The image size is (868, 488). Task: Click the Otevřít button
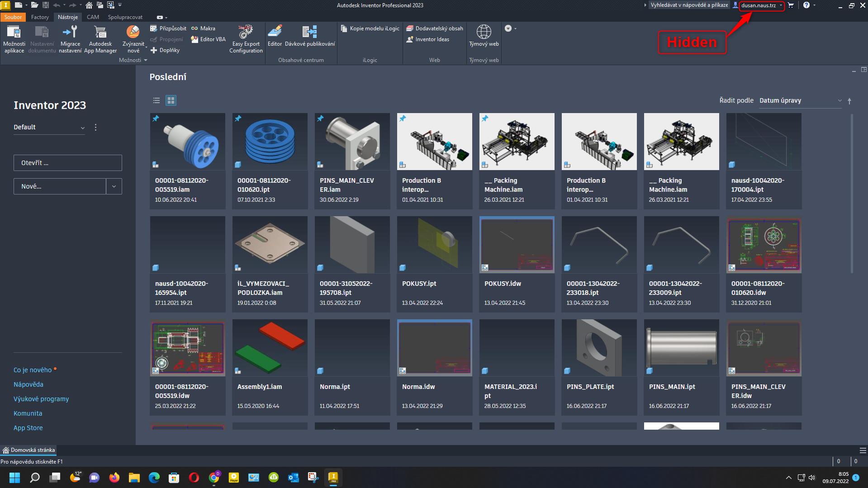pos(67,162)
